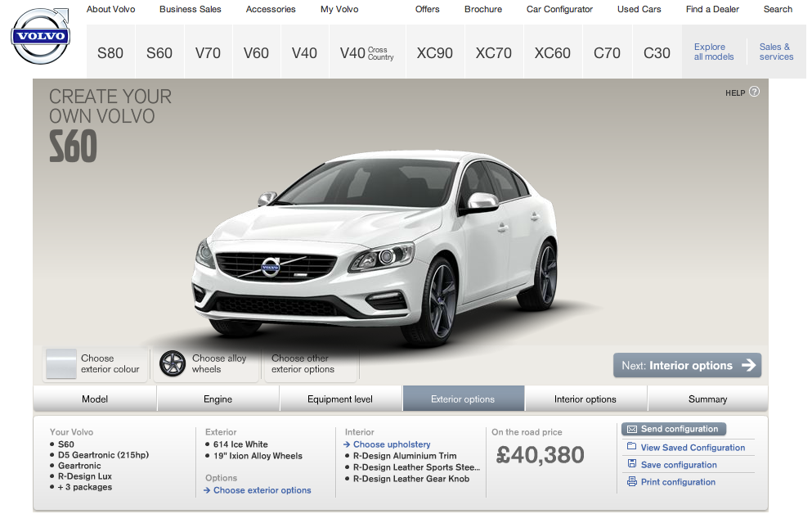Select the S60 model in nav
Image resolution: width=812 pixels, height=523 pixels.
click(159, 53)
